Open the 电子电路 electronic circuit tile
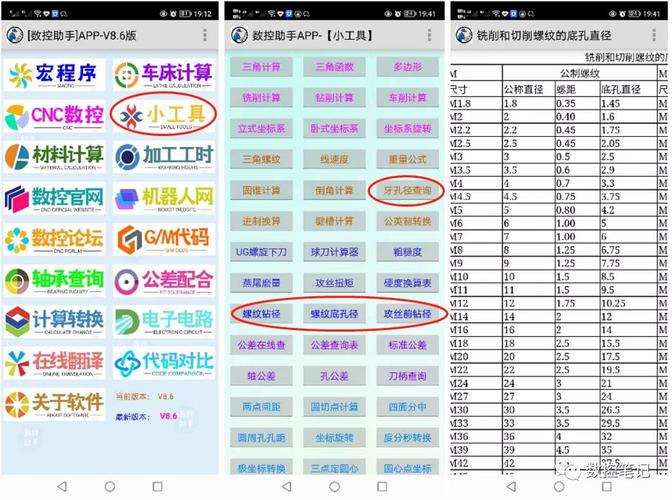This screenshot has width=672, height=500. click(164, 322)
